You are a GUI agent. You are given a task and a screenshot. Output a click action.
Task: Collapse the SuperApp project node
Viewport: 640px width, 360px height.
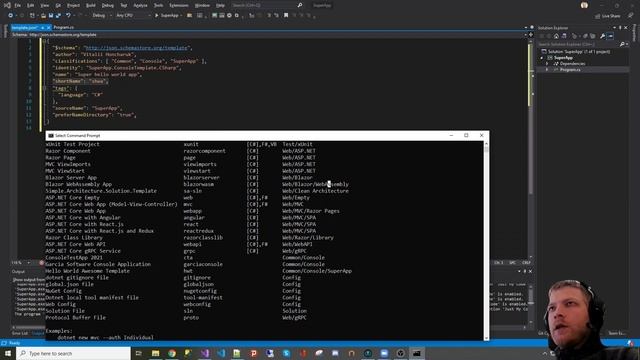point(542,58)
